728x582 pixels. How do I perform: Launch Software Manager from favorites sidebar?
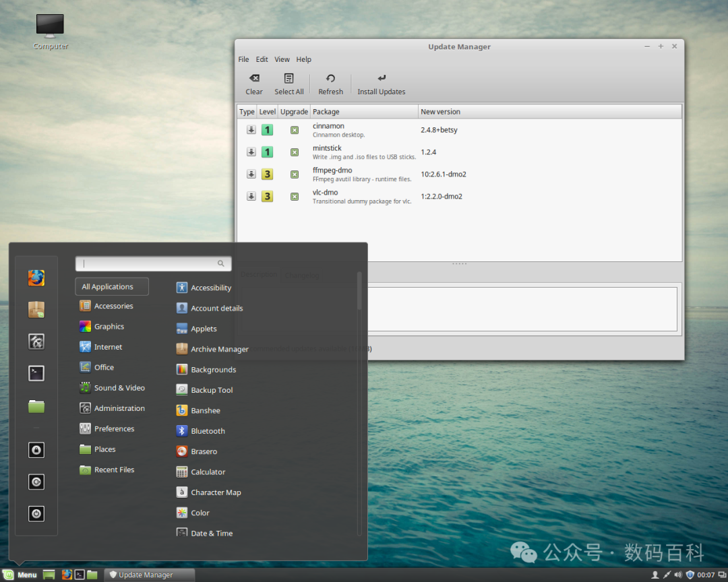click(36, 310)
